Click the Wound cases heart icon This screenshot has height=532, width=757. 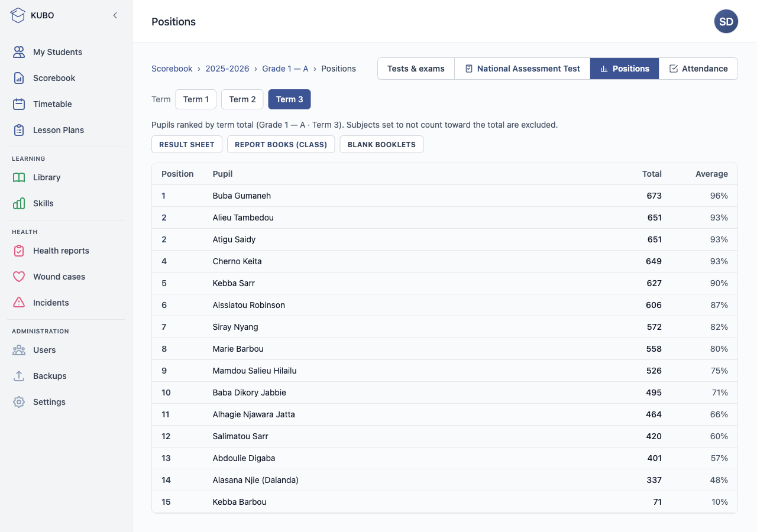pyautogui.click(x=19, y=277)
